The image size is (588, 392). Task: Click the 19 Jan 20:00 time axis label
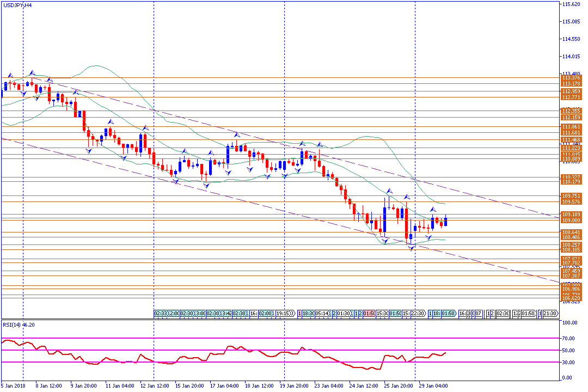(294, 385)
